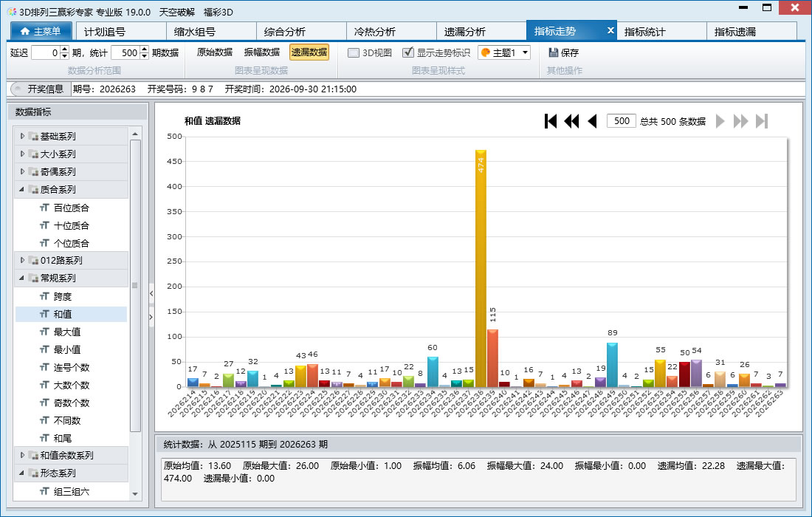Select 原始数据 display mode
Viewport: 812px width, 517px height.
(215, 52)
